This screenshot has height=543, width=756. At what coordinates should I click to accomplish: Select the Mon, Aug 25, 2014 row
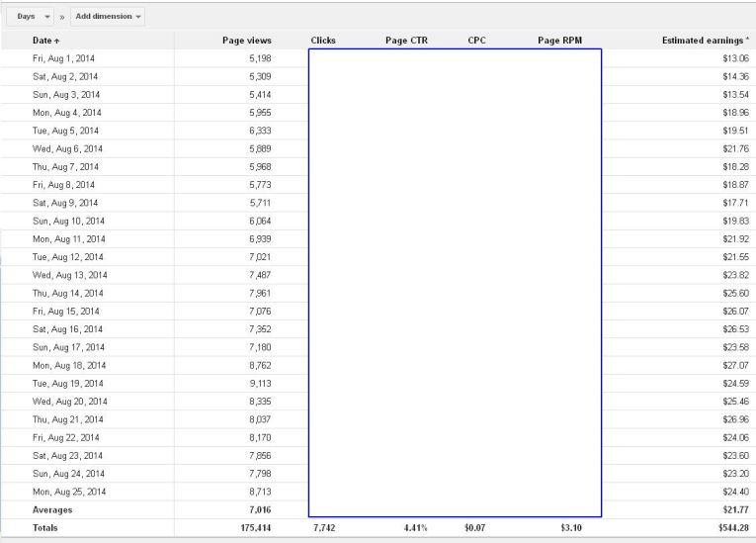(x=68, y=492)
